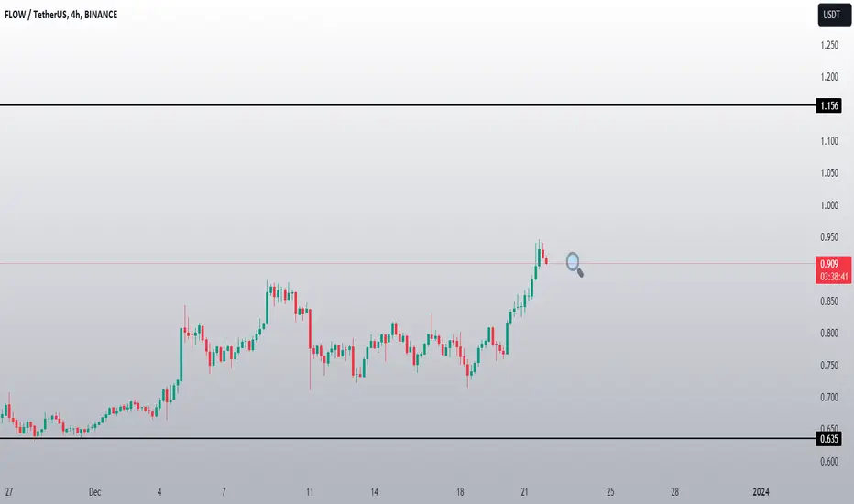Click the 0.800 price scale label
This screenshot has width=854, height=504.
tap(828, 334)
